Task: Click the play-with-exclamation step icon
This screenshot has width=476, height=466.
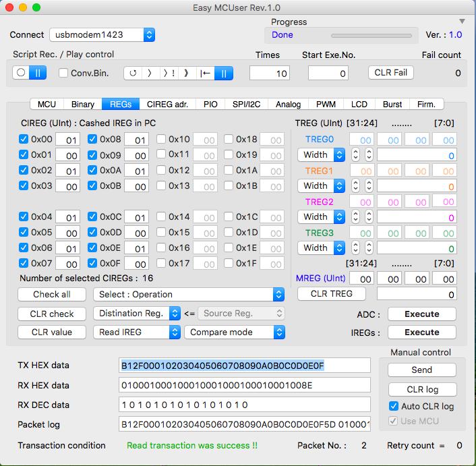Action: (169, 73)
